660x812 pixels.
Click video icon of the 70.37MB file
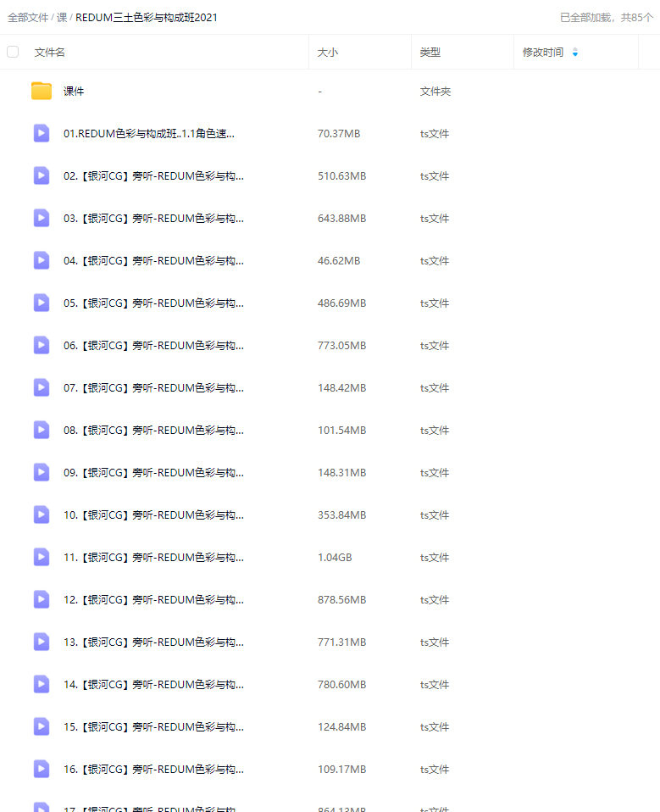tap(42, 134)
